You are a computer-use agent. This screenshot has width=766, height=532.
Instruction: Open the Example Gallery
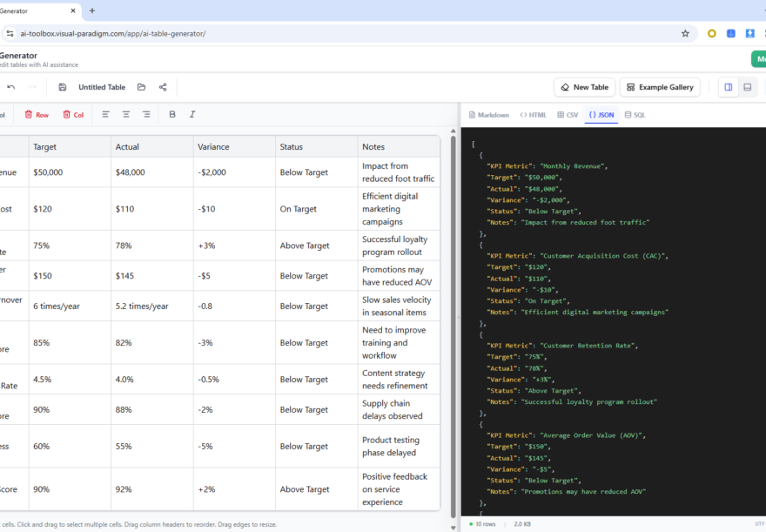click(662, 87)
